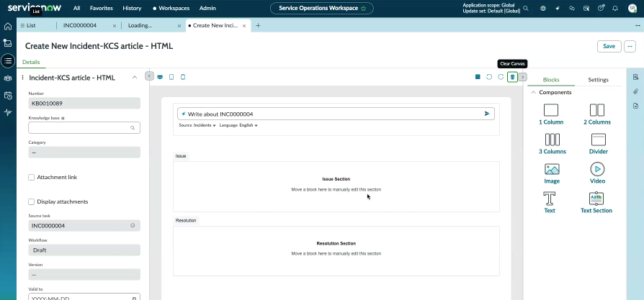
Task: Open the globe scope picker icon
Action: (543, 8)
